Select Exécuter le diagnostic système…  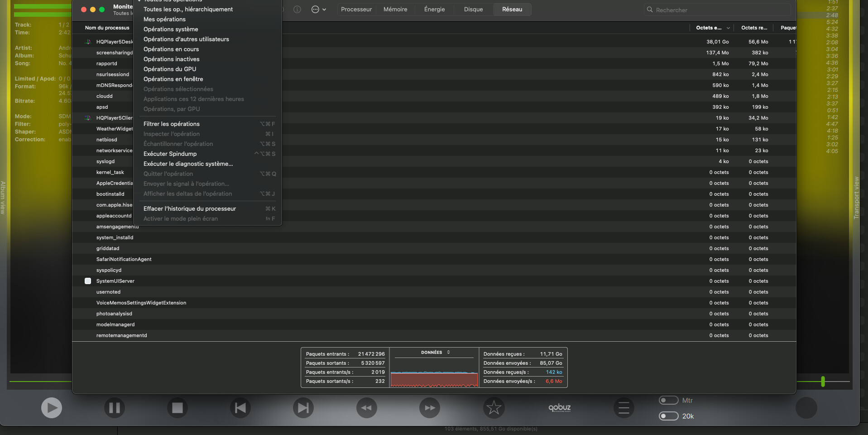point(207,164)
